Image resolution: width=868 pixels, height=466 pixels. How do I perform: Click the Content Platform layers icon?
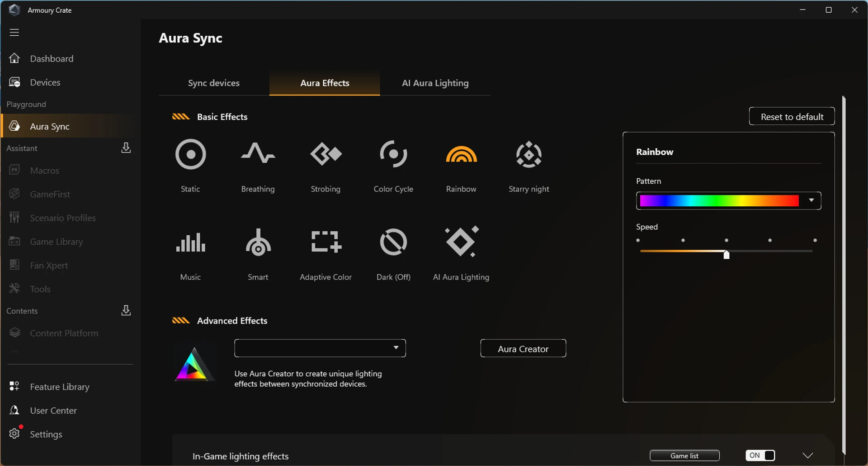[x=14, y=333]
